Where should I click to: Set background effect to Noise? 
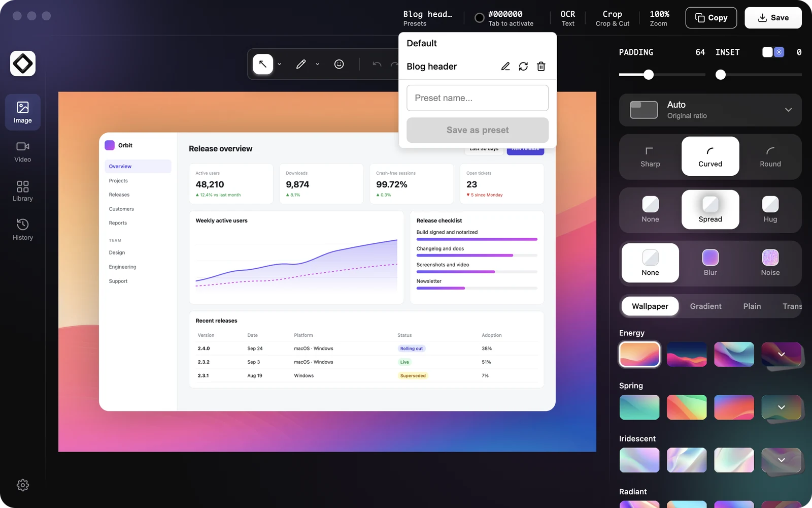(x=770, y=263)
